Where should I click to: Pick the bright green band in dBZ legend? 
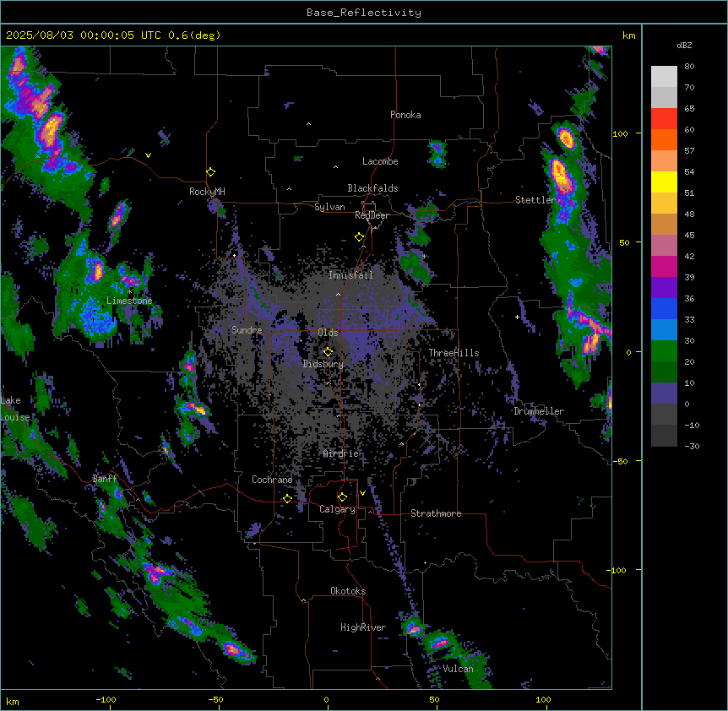664,351
